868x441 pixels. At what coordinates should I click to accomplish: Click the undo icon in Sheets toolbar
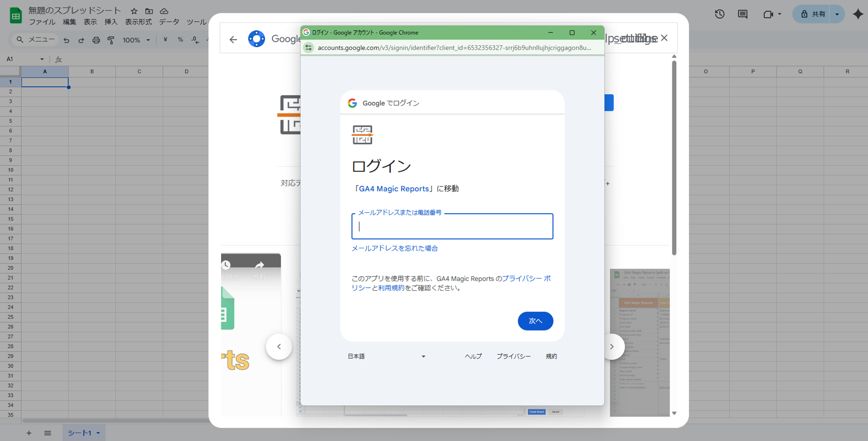point(66,40)
